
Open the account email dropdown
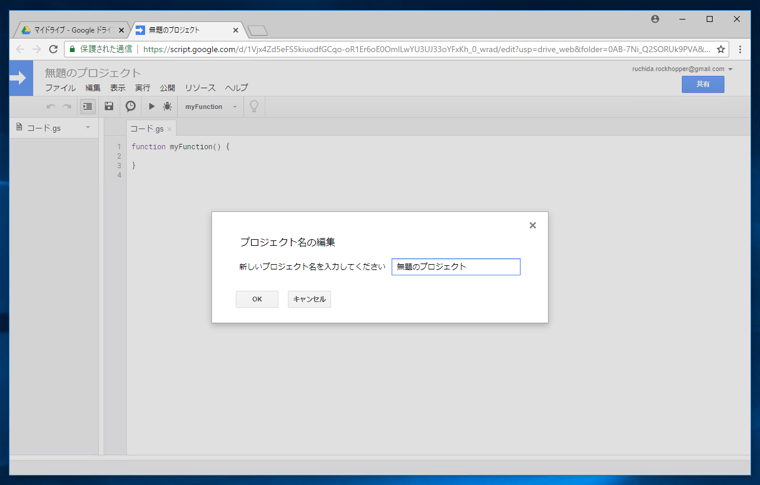(x=682, y=69)
